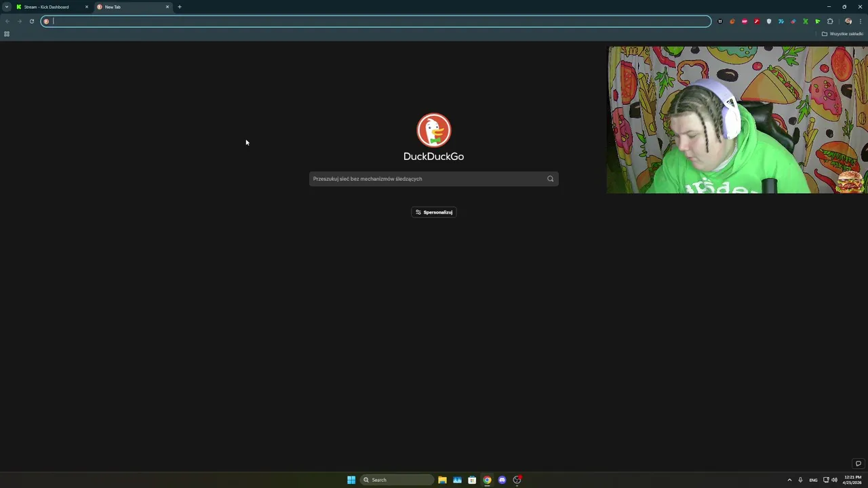Open the clock and date flyout
The height and width of the screenshot is (488, 868).
click(x=852, y=480)
